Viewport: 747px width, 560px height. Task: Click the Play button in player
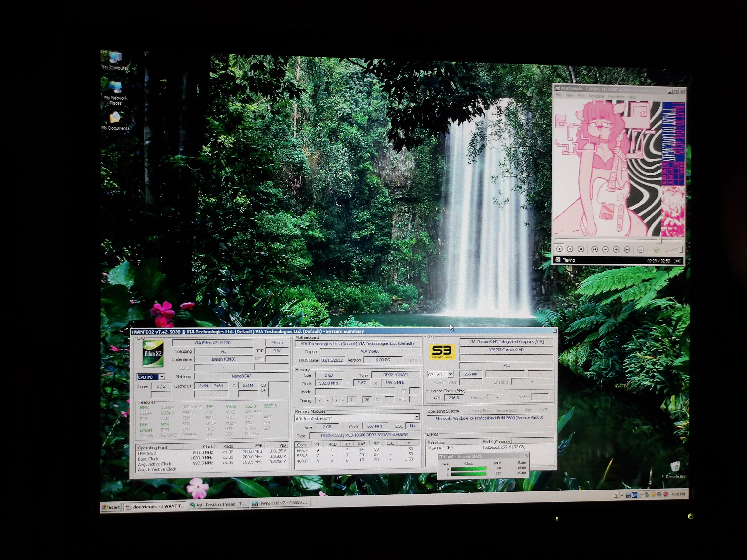(x=559, y=249)
